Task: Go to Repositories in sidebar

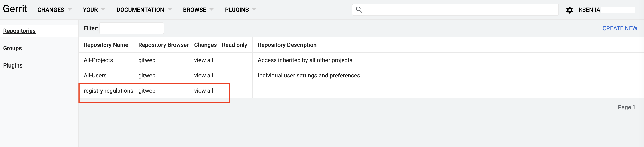Action: pyautogui.click(x=19, y=31)
